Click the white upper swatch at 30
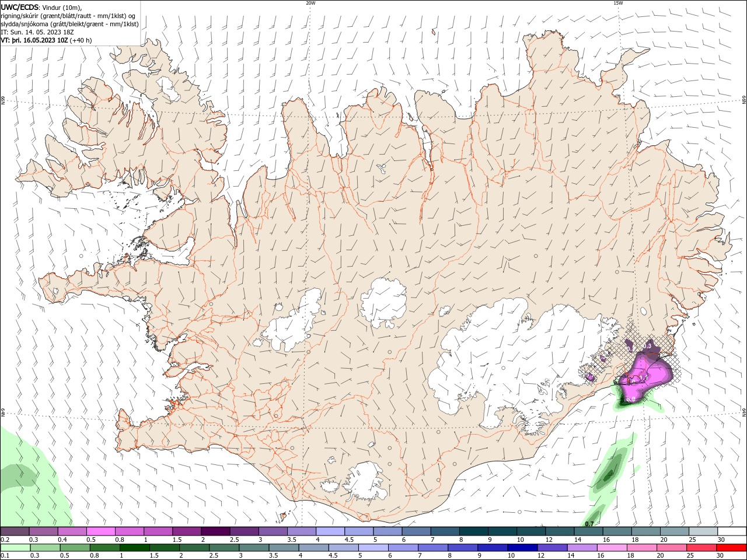 (732, 531)
